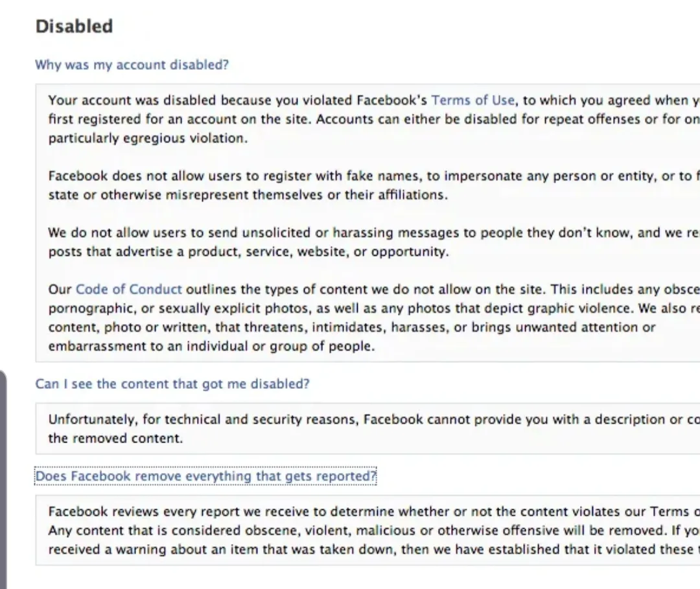
Task: Collapse "Can I see the content" question
Action: 172,384
